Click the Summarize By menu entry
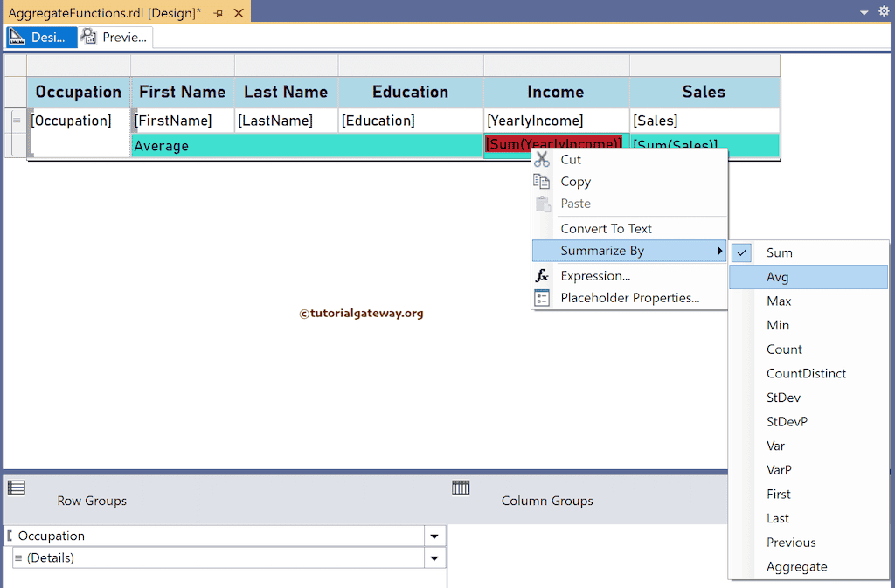 pos(603,250)
